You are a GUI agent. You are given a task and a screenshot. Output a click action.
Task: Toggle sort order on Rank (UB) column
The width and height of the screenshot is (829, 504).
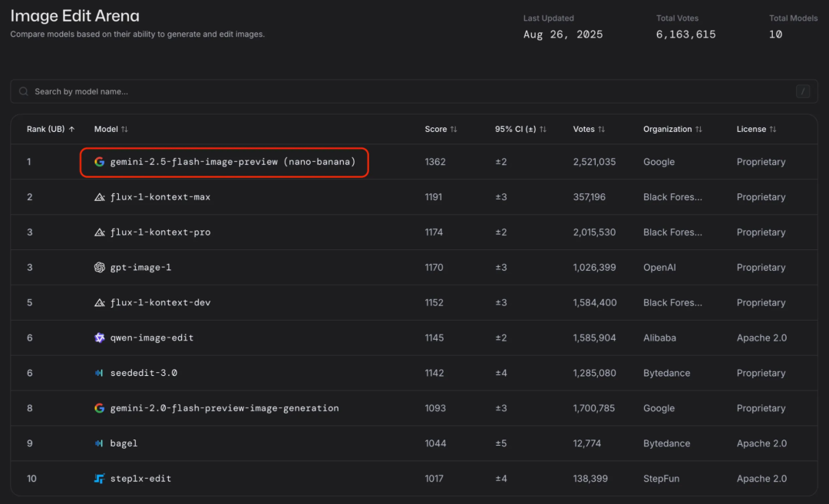(x=51, y=130)
